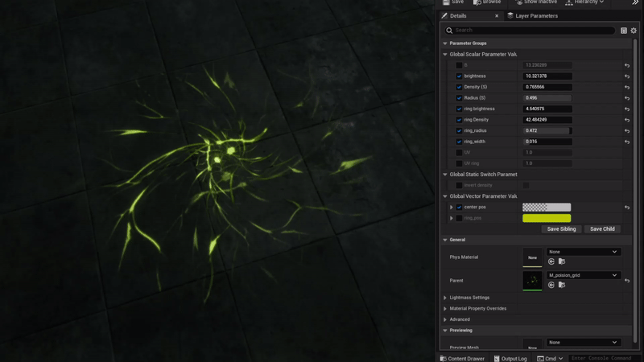
Task: Expand the Advanced section
Action: [445, 319]
